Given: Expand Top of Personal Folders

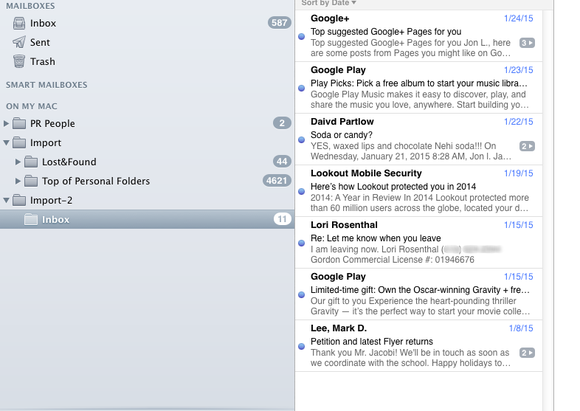Looking at the screenshot, I should 18,181.
